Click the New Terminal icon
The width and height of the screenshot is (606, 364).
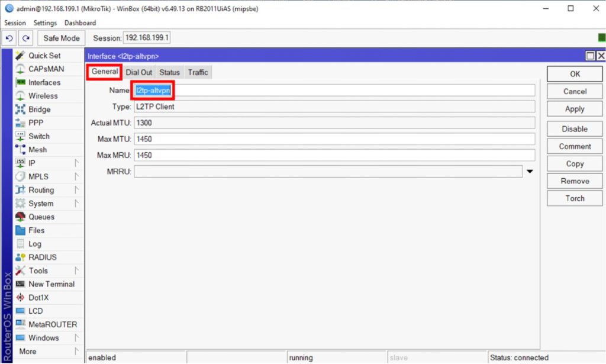(20, 284)
